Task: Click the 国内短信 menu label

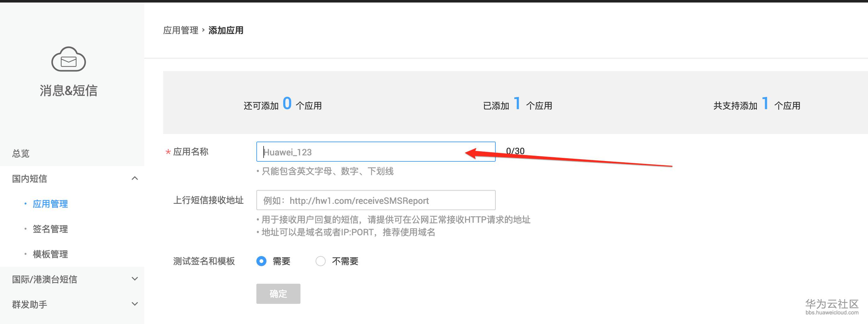Action: [x=30, y=179]
